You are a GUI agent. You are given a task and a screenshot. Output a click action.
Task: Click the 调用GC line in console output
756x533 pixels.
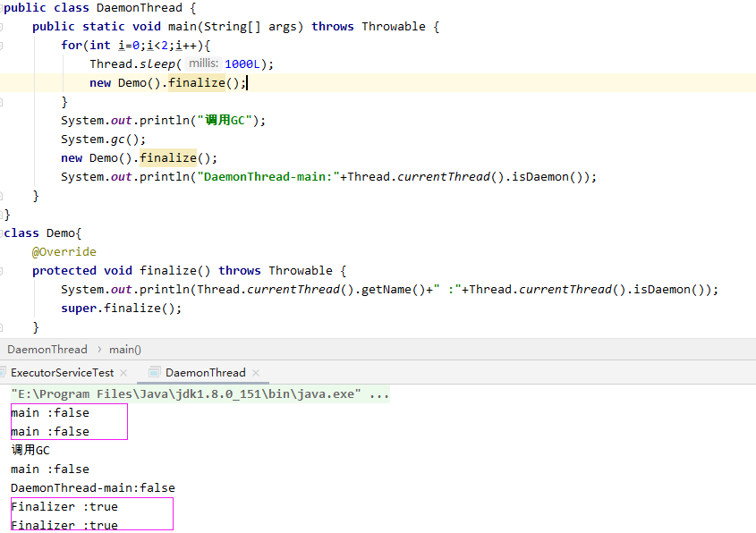click(30, 450)
